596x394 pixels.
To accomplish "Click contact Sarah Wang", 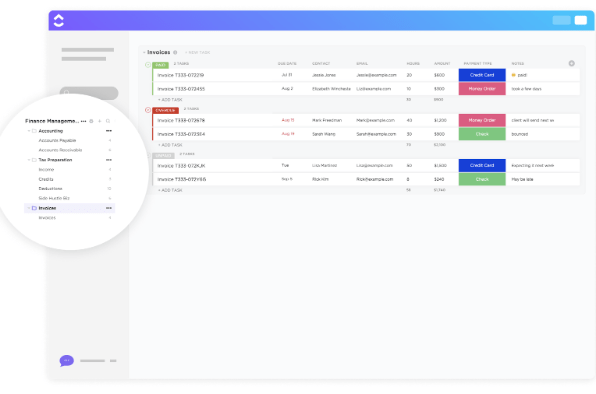I will point(323,134).
